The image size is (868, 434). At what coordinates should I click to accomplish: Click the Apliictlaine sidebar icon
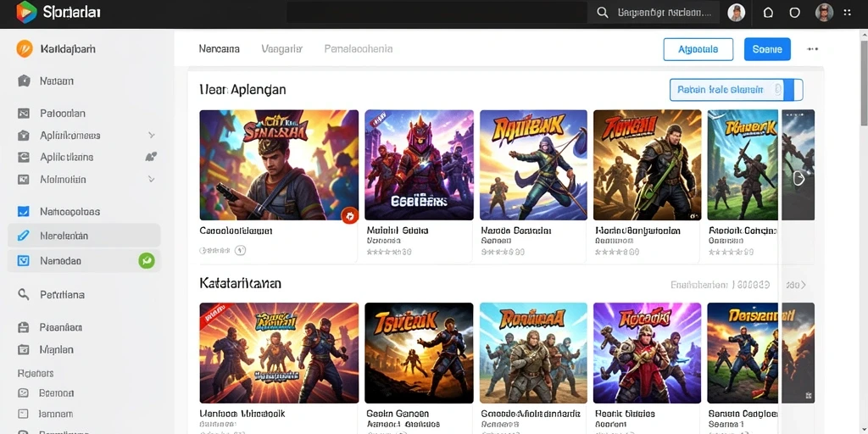coord(23,157)
